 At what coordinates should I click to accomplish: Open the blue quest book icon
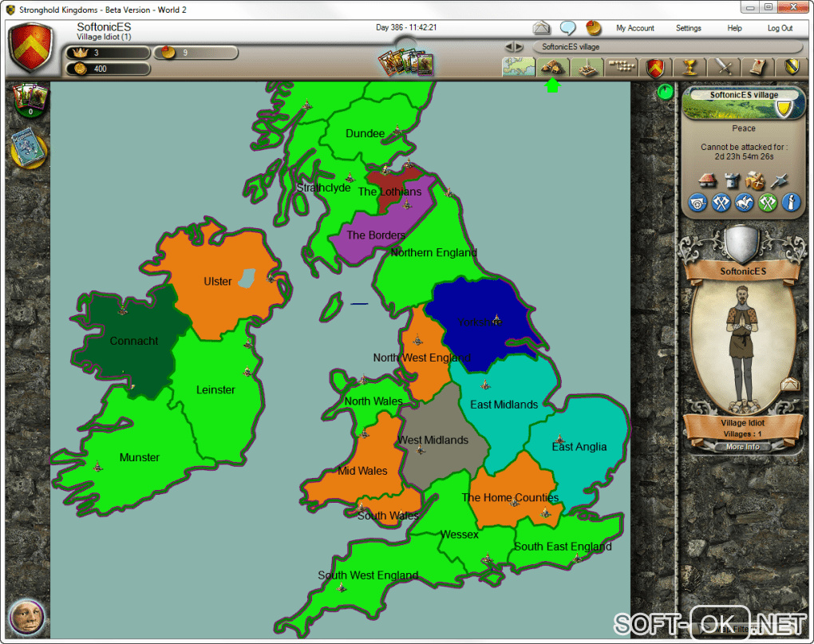point(29,149)
